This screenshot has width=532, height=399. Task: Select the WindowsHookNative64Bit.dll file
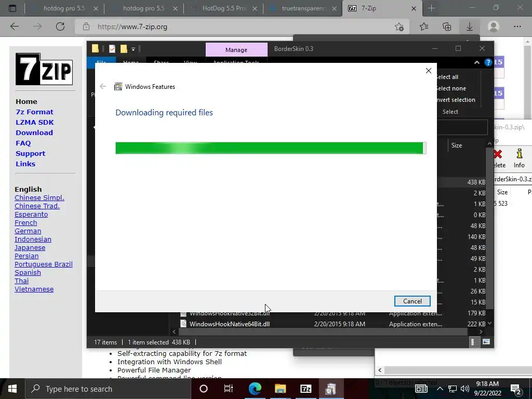click(229, 324)
